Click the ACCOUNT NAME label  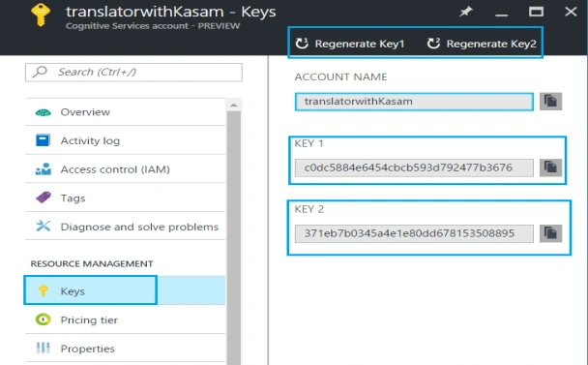tap(340, 77)
